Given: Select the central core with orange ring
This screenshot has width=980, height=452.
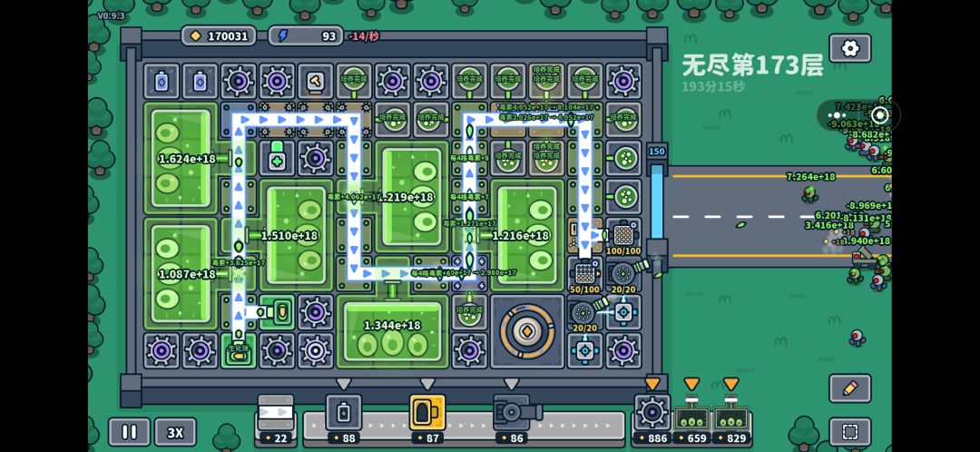Looking at the screenshot, I should tap(527, 331).
